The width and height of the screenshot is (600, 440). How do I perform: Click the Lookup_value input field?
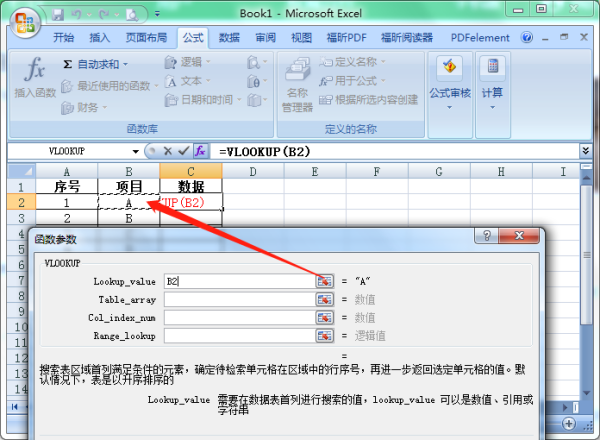point(240,281)
